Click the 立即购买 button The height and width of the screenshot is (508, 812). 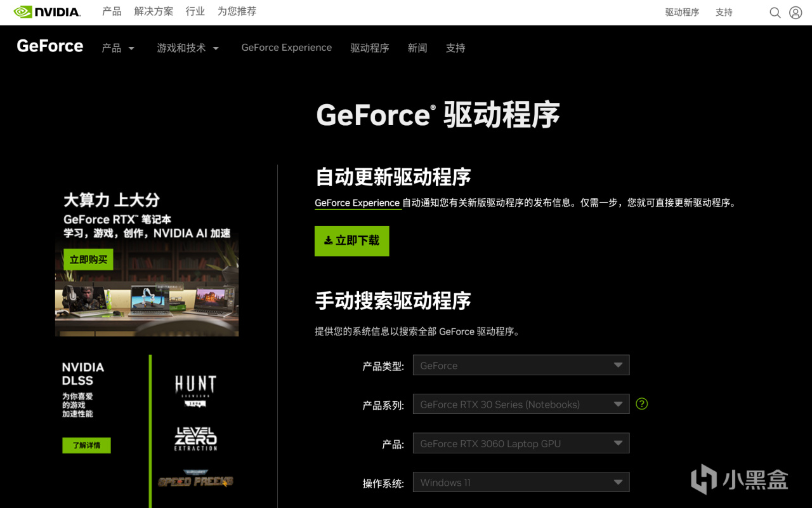(x=88, y=259)
